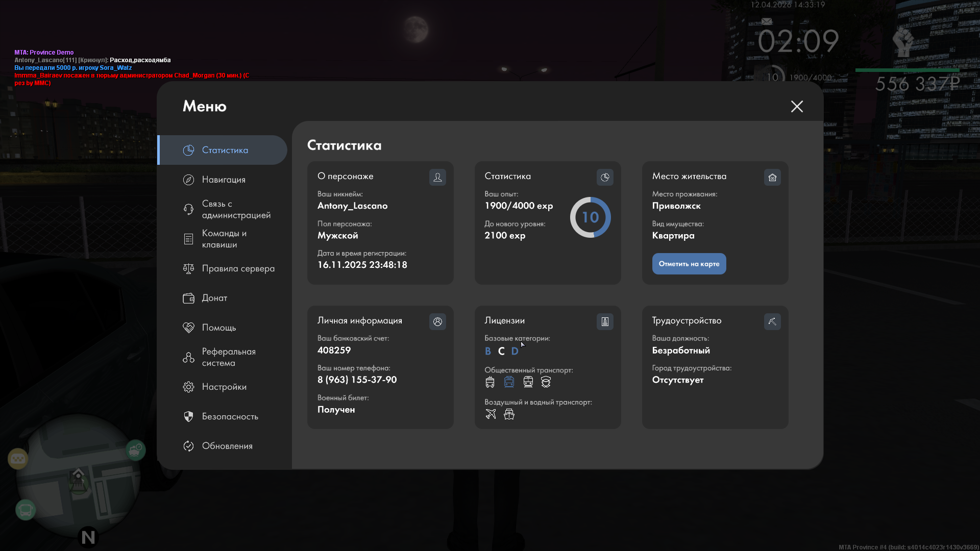
Task: Click the user icon in Личная информация card
Action: pos(437,321)
